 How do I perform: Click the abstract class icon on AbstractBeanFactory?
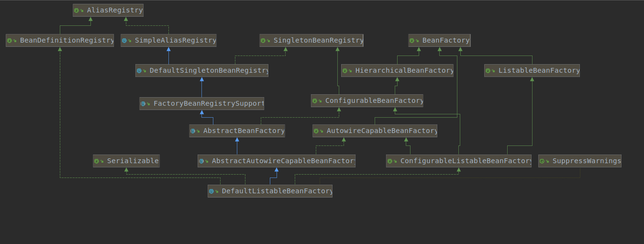[x=193, y=131]
